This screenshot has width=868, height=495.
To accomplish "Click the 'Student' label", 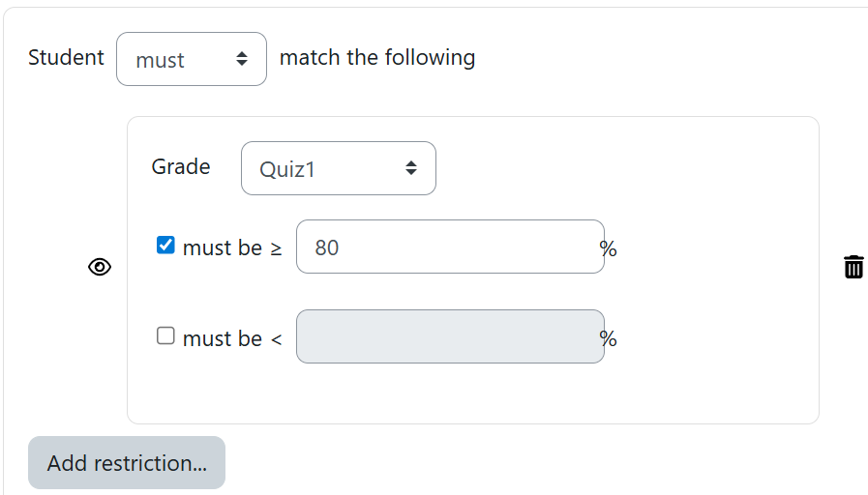I will click(x=66, y=57).
